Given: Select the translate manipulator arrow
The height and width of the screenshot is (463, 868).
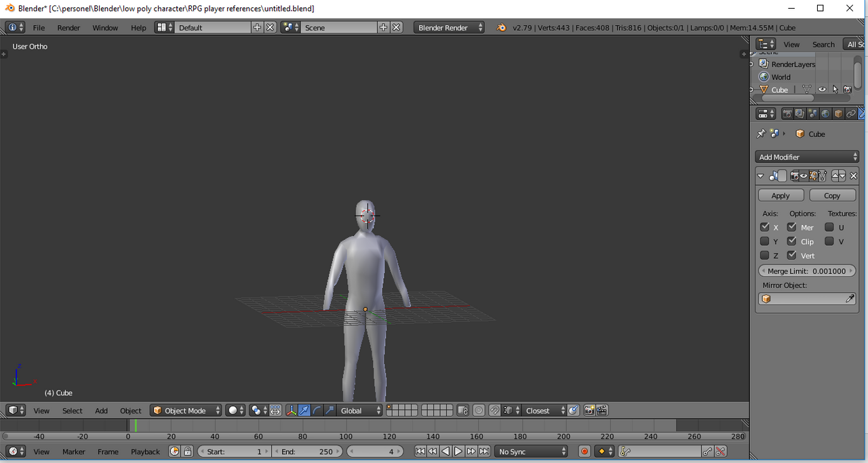Looking at the screenshot, I should point(304,411).
